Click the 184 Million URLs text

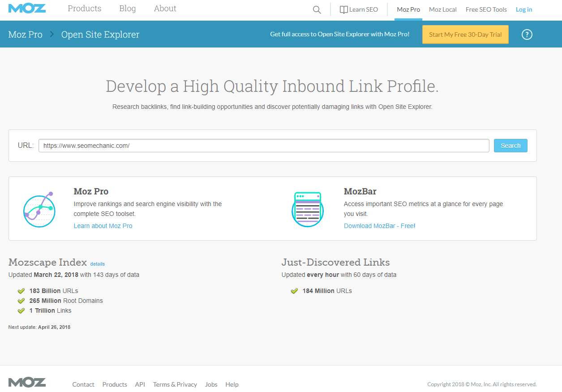(x=327, y=291)
